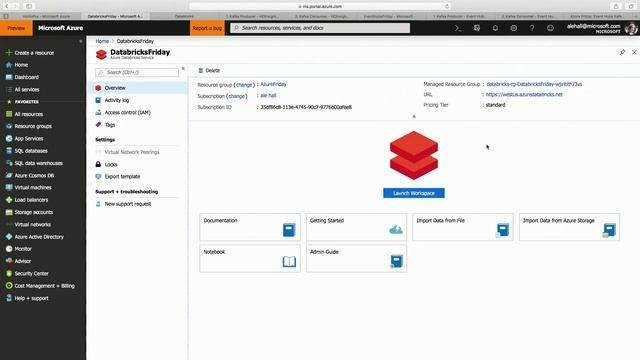The image size is (640, 360).
Task: Click Import Data from Azure Storage icon
Action: click(609, 230)
